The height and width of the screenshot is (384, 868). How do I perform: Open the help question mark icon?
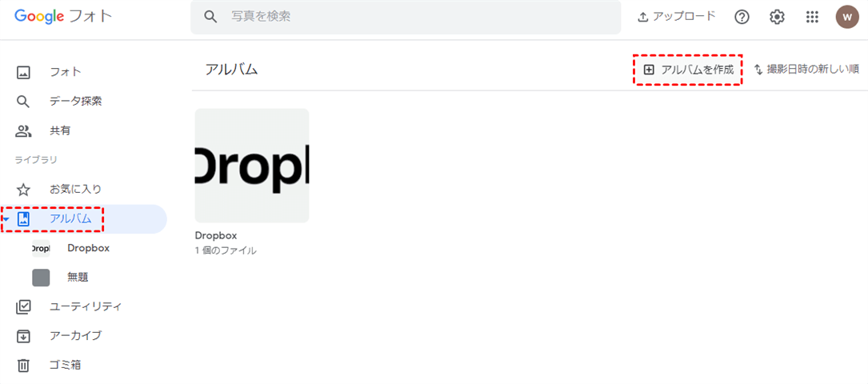(x=742, y=17)
